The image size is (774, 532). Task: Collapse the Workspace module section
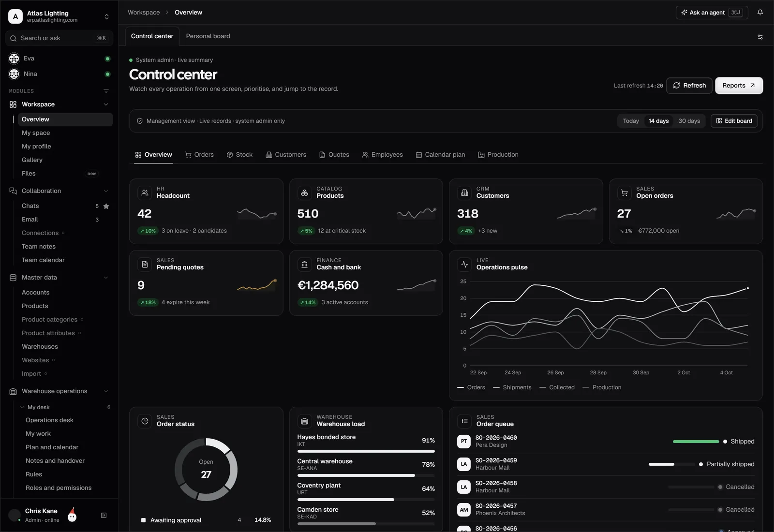coord(106,104)
